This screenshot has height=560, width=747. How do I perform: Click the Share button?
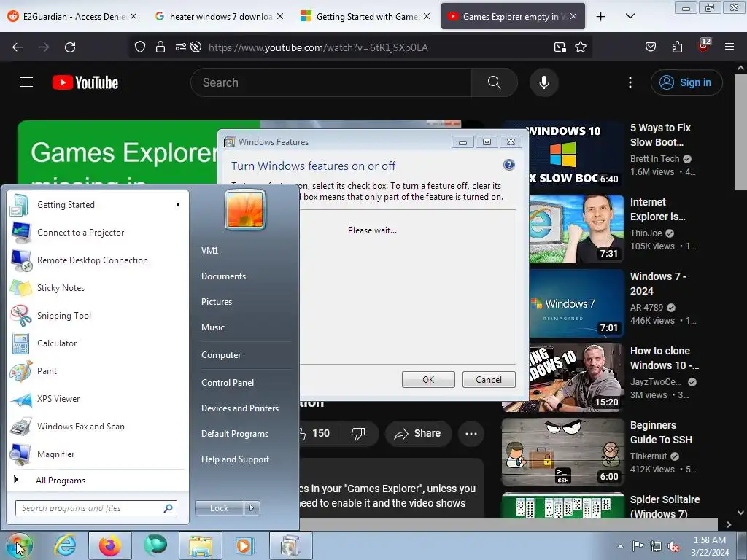(418, 433)
